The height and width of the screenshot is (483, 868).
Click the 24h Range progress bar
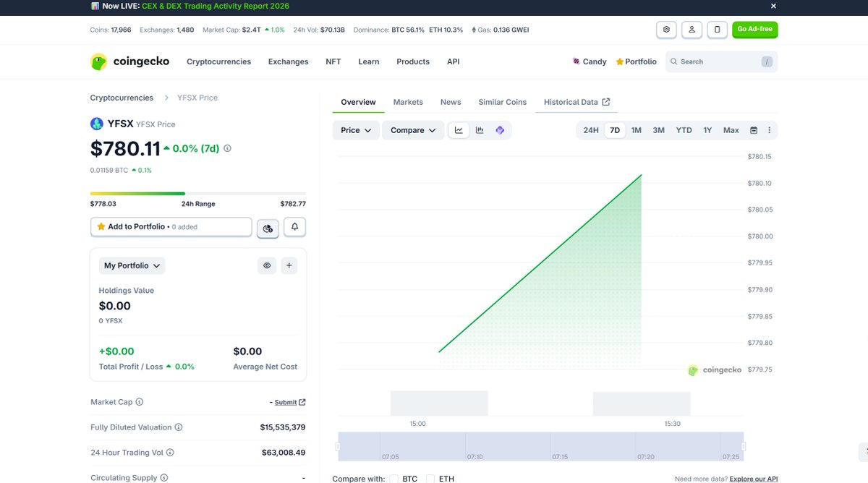pos(198,194)
